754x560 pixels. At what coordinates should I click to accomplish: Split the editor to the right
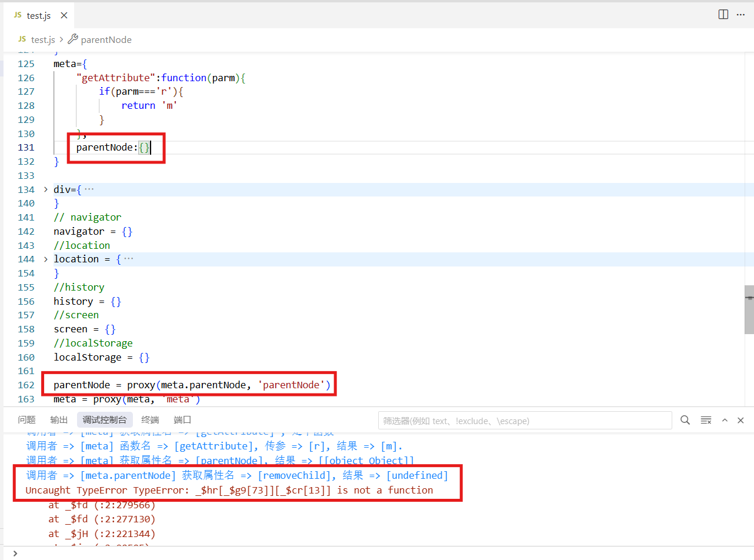click(723, 15)
